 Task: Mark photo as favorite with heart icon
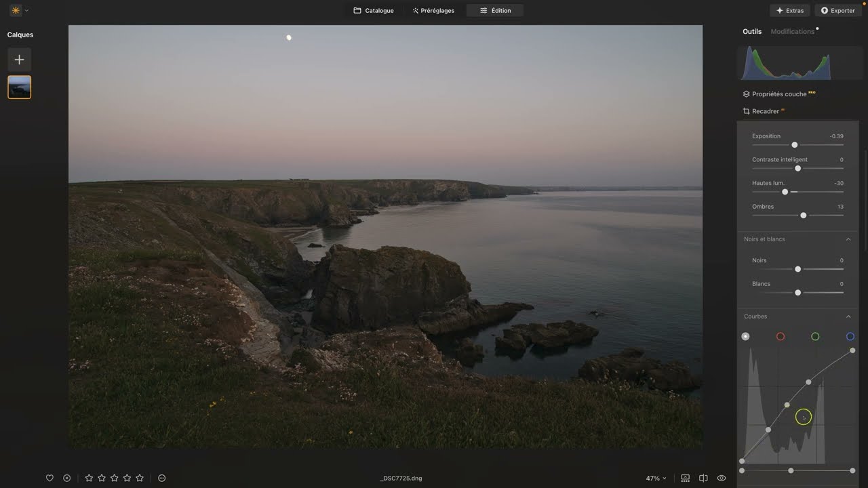point(50,478)
